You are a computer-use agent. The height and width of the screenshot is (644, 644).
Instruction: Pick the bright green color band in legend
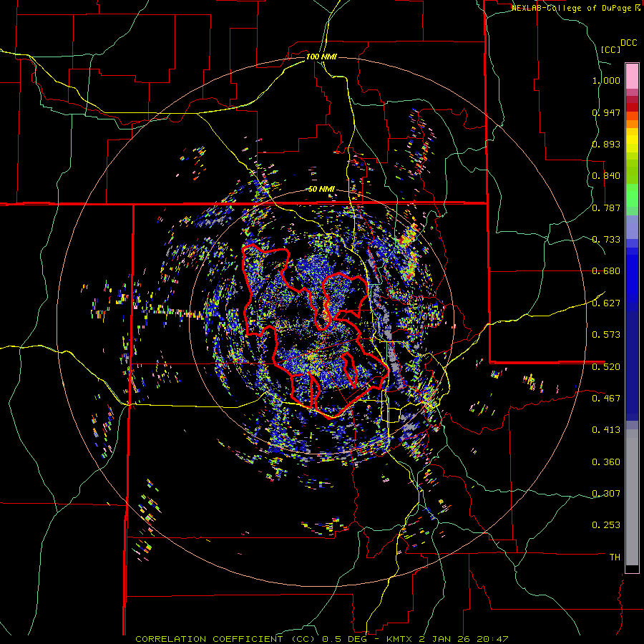[x=632, y=195]
